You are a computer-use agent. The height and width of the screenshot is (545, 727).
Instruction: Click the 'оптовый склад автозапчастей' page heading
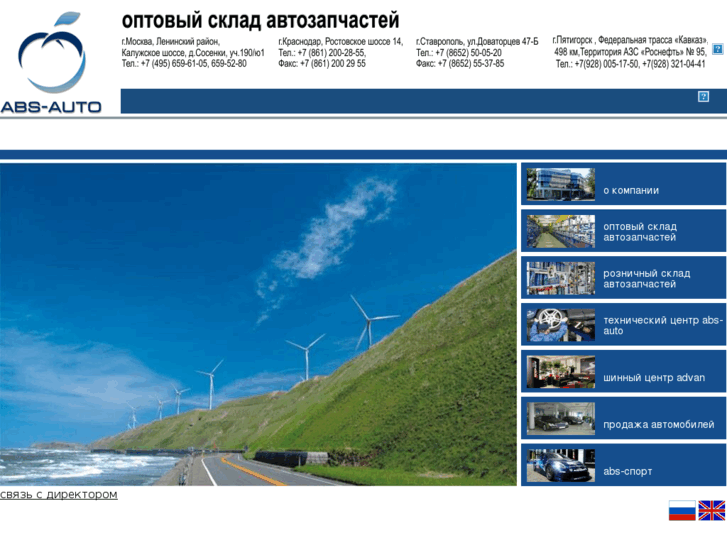[x=260, y=20]
